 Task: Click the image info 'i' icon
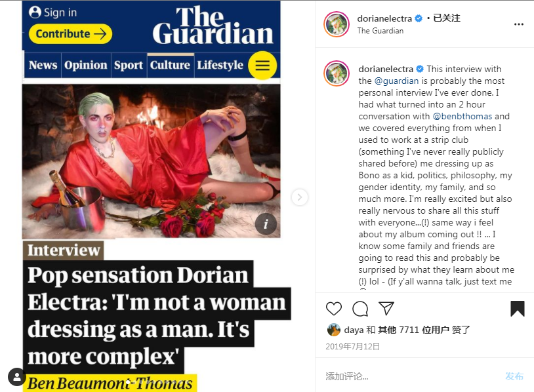[266, 224]
